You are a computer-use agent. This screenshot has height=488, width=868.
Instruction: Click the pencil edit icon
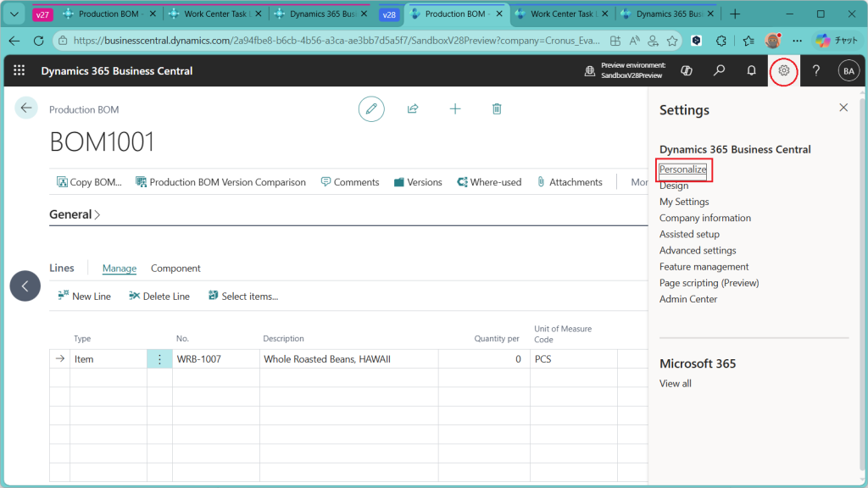pyautogui.click(x=370, y=108)
